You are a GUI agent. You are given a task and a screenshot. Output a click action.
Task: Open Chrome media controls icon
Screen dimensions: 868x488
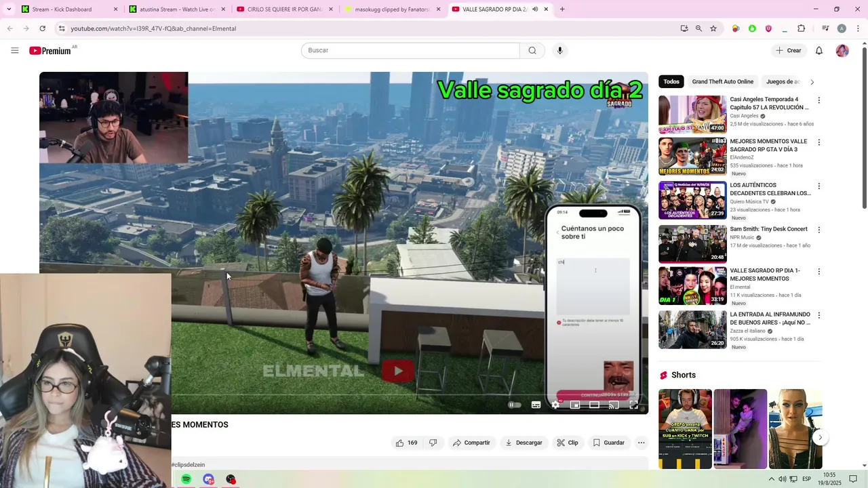point(825,28)
